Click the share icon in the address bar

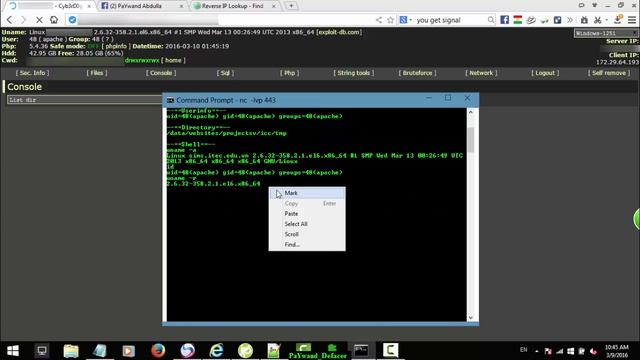(x=379, y=20)
